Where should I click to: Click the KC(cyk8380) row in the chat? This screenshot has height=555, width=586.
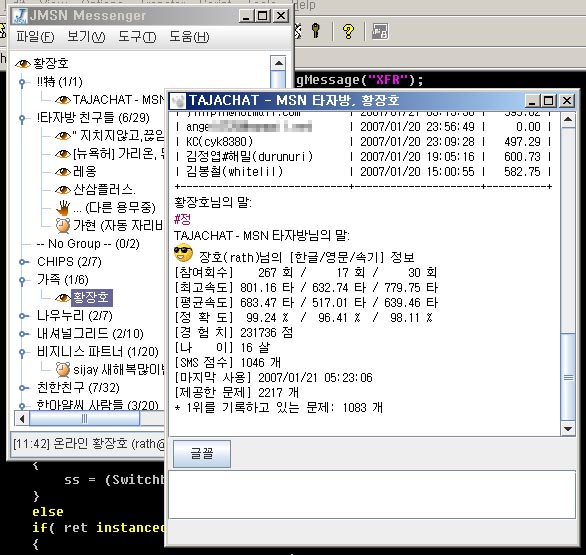[x=363, y=142]
